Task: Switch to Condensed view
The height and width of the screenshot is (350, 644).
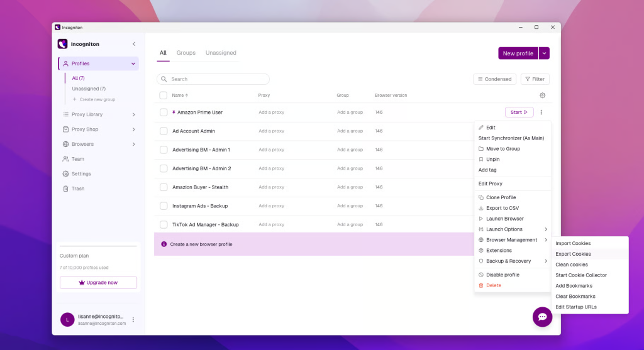Action: point(494,79)
